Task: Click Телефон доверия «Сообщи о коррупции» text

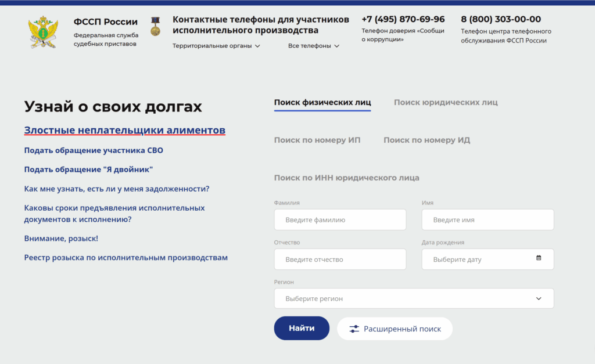Action: pos(403,35)
